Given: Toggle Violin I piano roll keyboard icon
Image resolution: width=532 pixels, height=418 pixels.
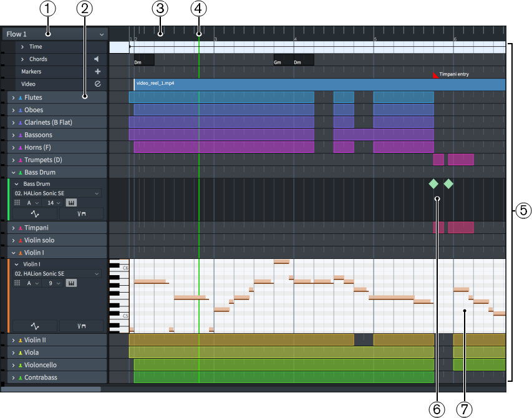Looking at the screenshot, I should [x=71, y=283].
